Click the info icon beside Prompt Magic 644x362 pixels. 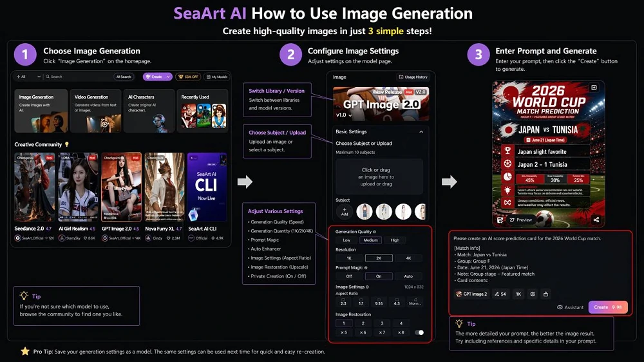(366, 267)
